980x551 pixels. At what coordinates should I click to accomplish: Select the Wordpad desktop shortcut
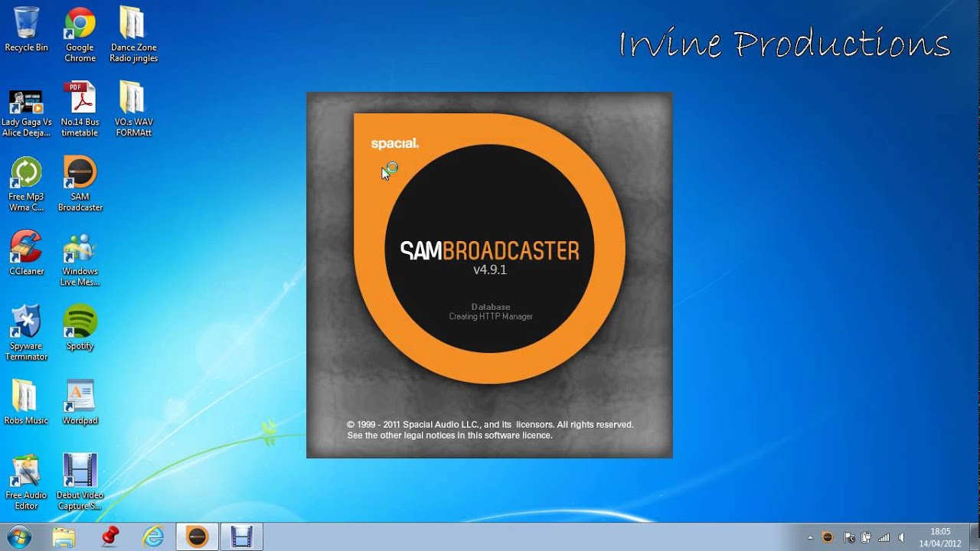(x=80, y=402)
